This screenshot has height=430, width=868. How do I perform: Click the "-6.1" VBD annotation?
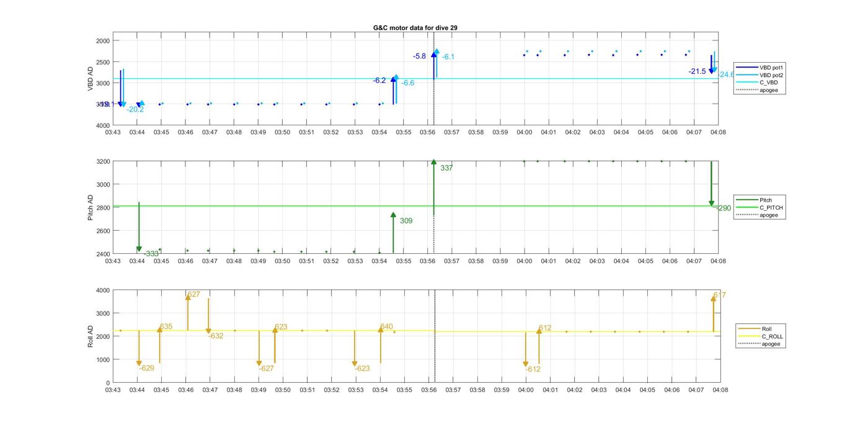(x=448, y=57)
